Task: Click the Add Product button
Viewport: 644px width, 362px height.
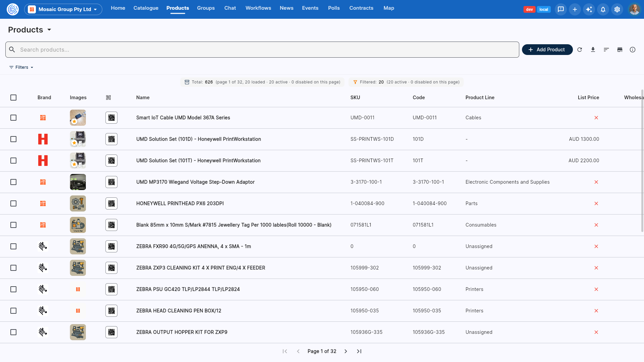Action: point(547,50)
